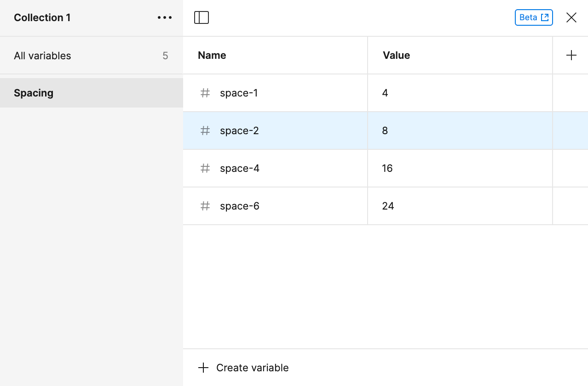
Task: Toggle the sidebar panel icon in the toolbar
Action: 201,17
